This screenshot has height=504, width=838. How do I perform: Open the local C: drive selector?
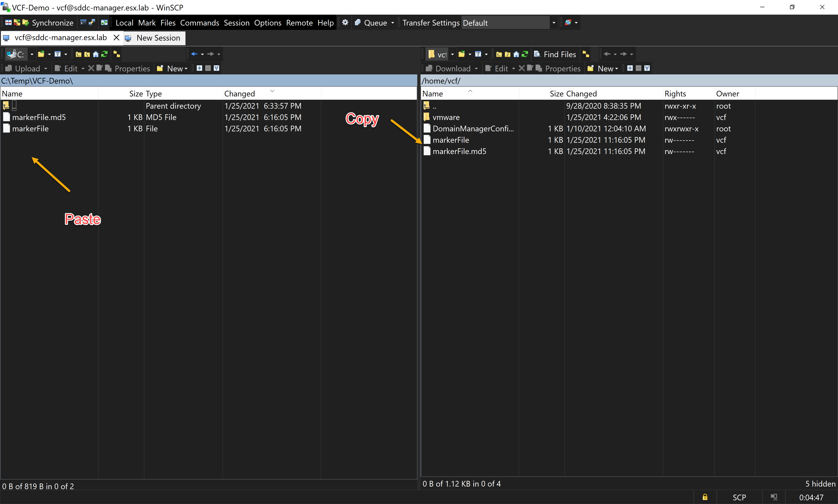click(x=20, y=54)
